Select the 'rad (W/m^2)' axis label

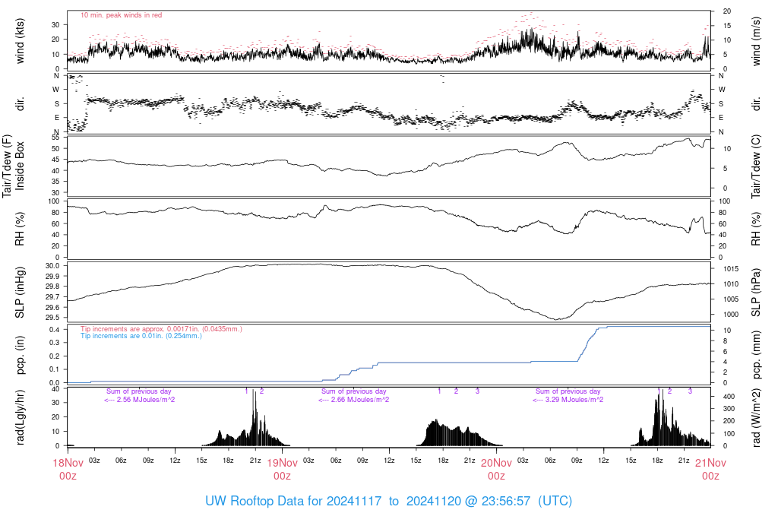pyautogui.click(x=756, y=418)
